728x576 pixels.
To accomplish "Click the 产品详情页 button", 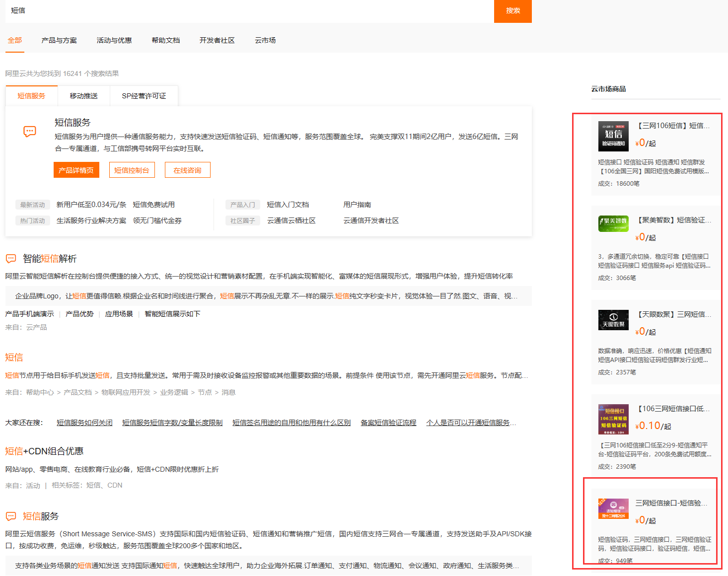I will 76,170.
